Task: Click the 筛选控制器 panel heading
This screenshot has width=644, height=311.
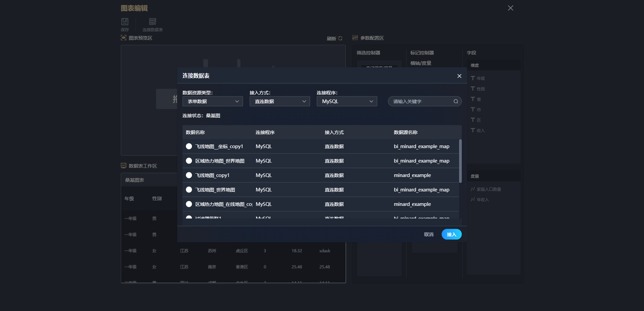Action: (368, 53)
